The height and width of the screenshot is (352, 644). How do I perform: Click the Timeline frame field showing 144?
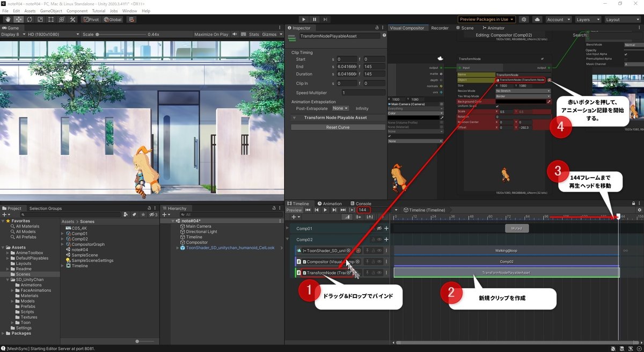pyautogui.click(x=364, y=210)
